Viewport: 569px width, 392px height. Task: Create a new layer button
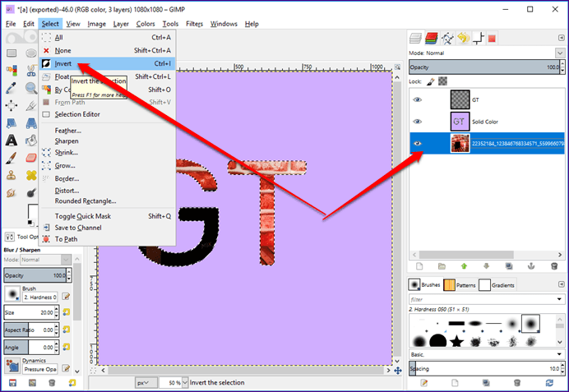pos(419,266)
